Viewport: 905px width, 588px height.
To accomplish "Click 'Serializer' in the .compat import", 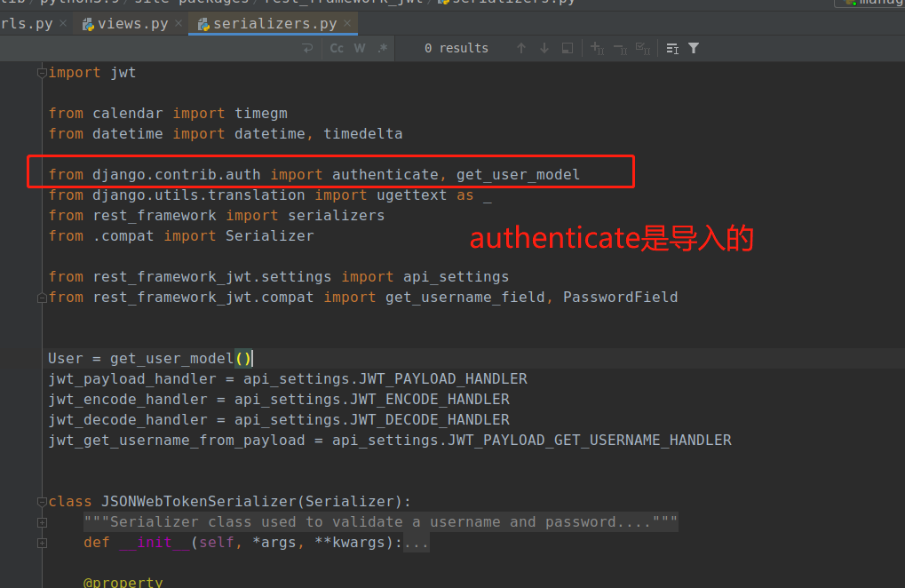I will (x=269, y=236).
